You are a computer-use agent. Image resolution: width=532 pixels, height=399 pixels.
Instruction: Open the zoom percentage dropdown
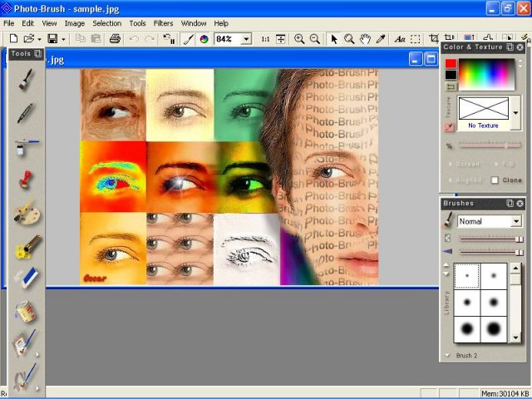(247, 39)
